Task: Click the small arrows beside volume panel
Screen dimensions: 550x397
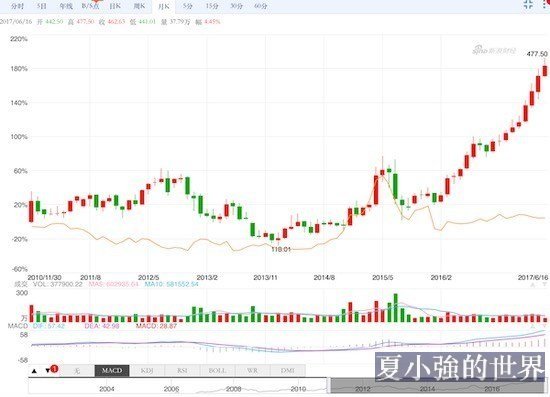Action: coord(537,285)
